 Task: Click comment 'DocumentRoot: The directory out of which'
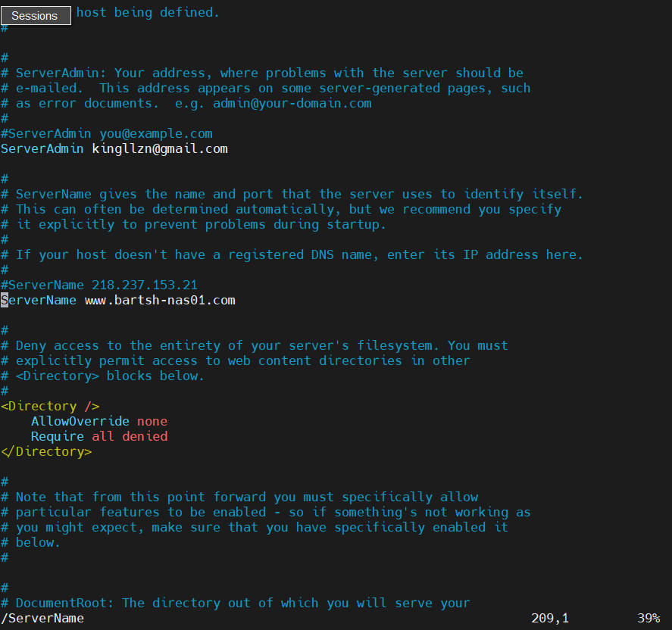point(236,603)
